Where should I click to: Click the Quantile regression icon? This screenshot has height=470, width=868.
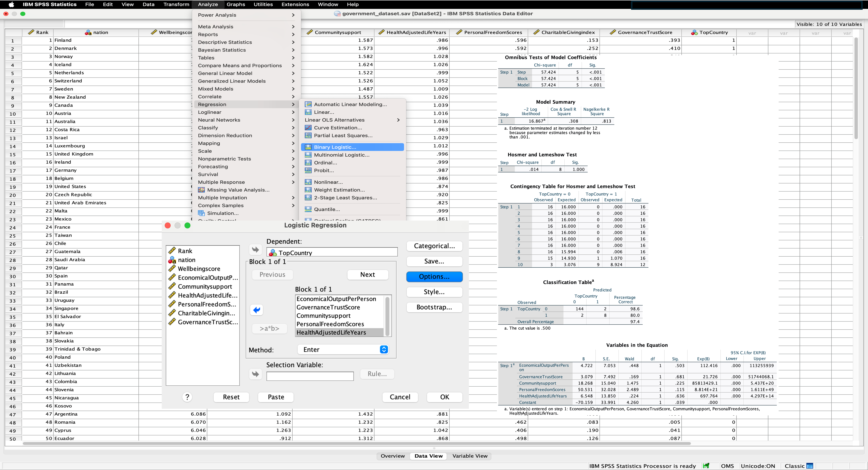pos(308,209)
